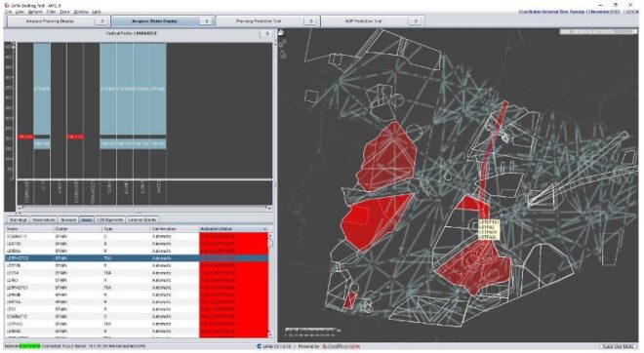Open the Options menu
The height and width of the screenshot is (353, 644).
pos(35,12)
